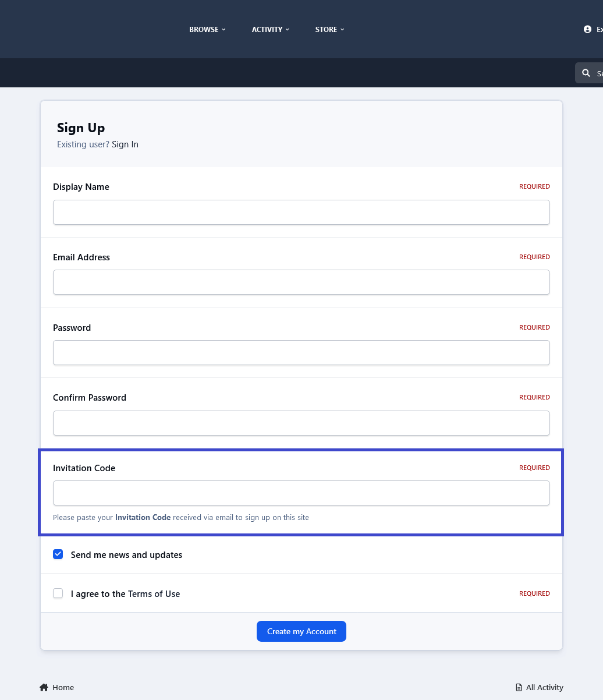Focus the Display Name text field

click(x=301, y=213)
